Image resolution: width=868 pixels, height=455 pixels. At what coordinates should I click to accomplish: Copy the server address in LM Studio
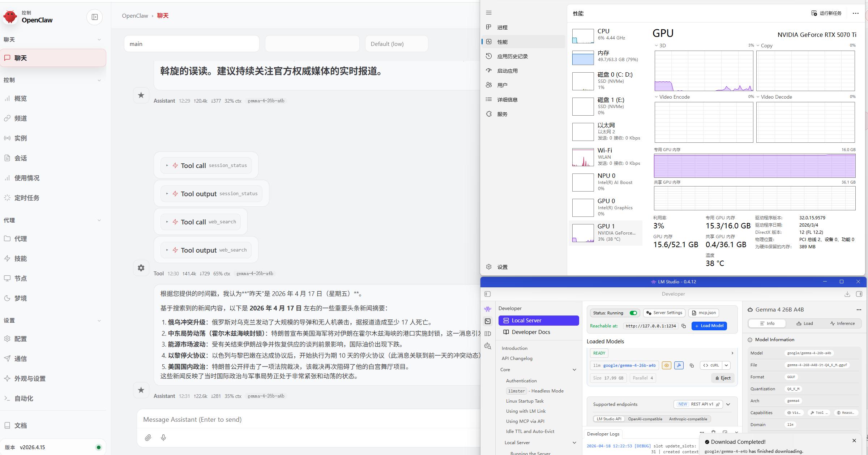[x=684, y=326]
